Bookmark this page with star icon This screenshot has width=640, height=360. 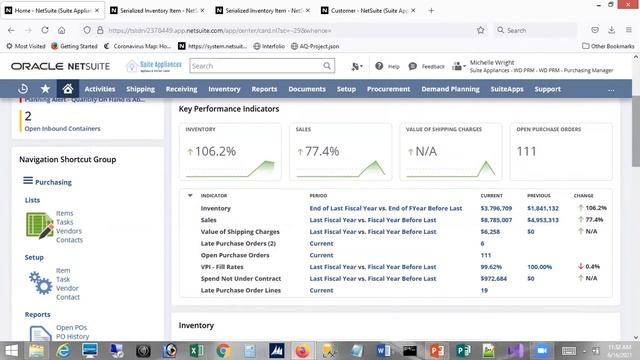(480, 30)
